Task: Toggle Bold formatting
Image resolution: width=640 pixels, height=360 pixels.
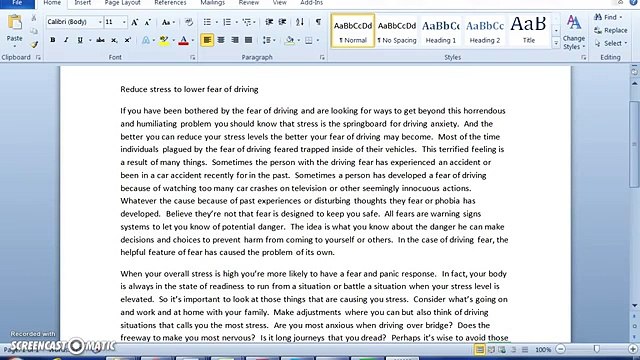Action: [53, 40]
